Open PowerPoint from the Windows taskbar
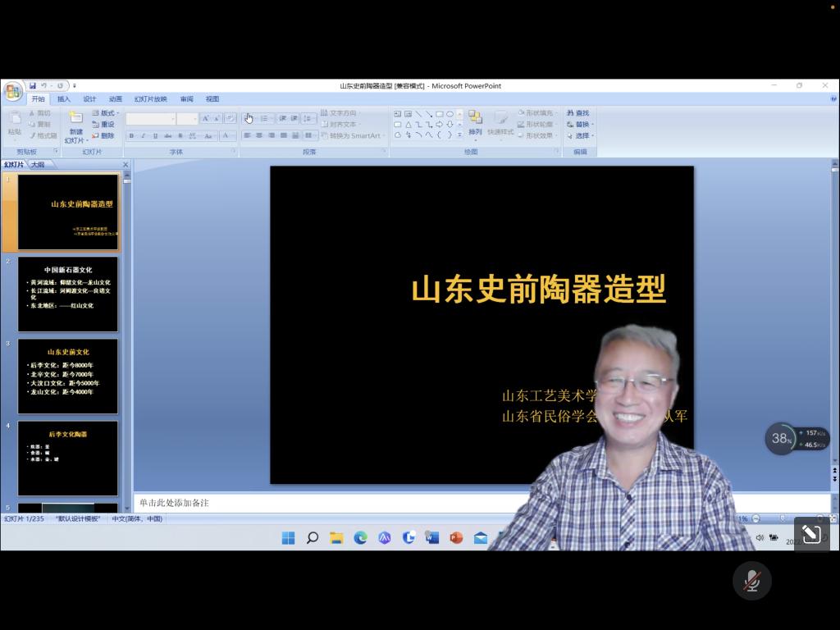The width and height of the screenshot is (840, 630). click(x=456, y=538)
